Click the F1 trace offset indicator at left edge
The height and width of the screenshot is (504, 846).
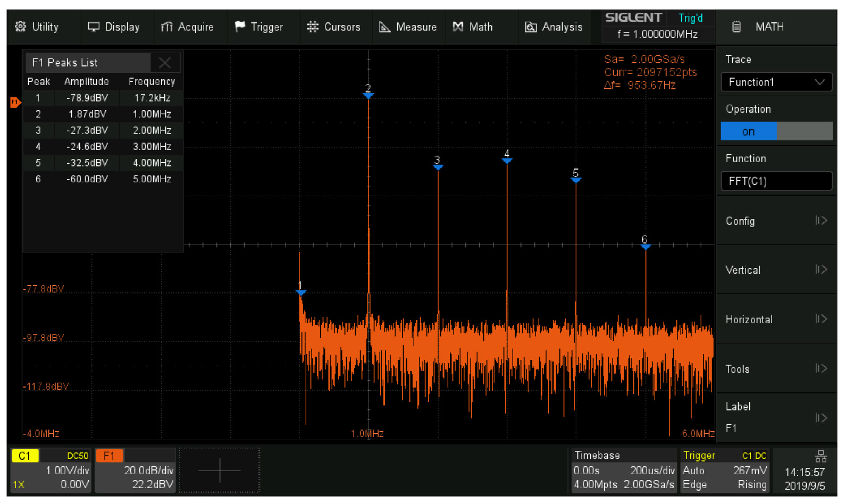click(15, 102)
